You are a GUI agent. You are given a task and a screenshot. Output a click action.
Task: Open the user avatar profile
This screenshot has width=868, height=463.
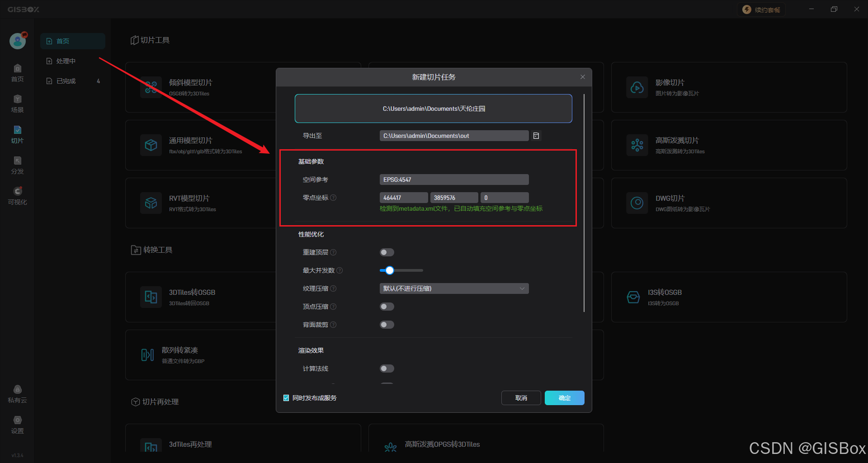(x=18, y=41)
